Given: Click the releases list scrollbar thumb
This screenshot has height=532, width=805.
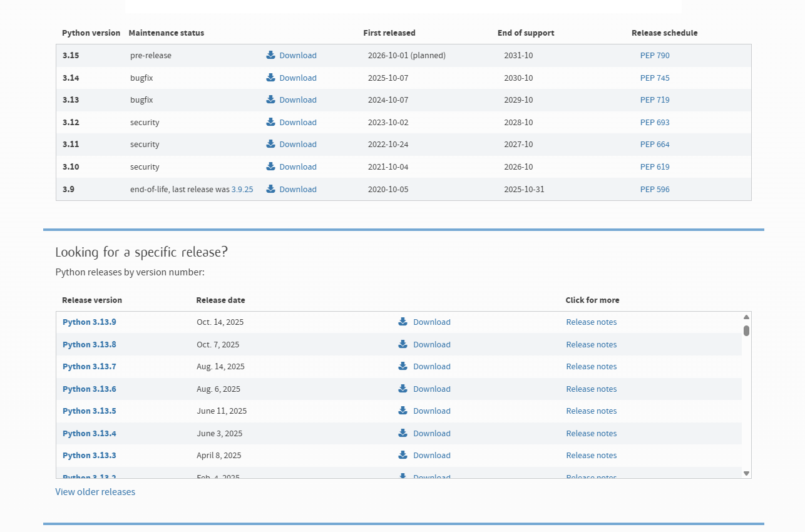Looking at the screenshot, I should pyautogui.click(x=746, y=330).
